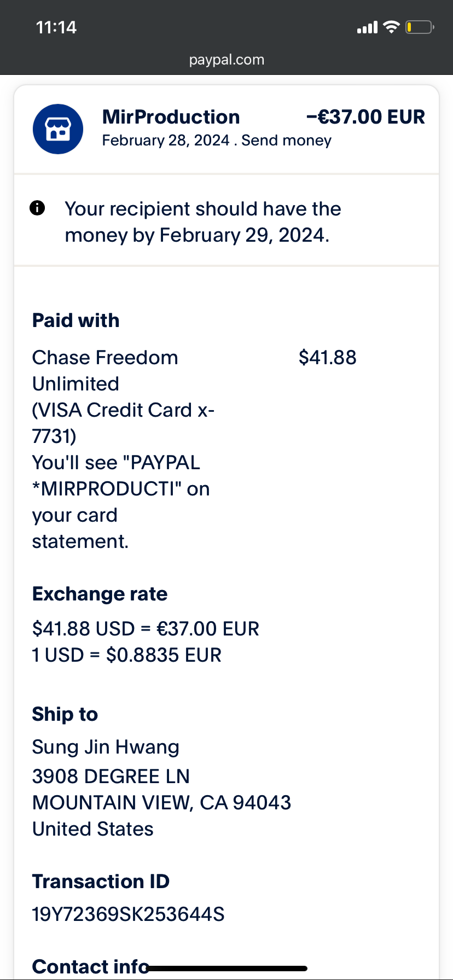Tap the $41.88 paid amount
The image size is (453, 980).
click(x=327, y=358)
